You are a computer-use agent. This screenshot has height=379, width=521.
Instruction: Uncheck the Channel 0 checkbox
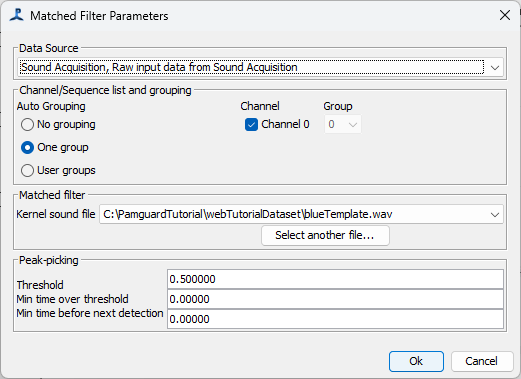tap(251, 125)
